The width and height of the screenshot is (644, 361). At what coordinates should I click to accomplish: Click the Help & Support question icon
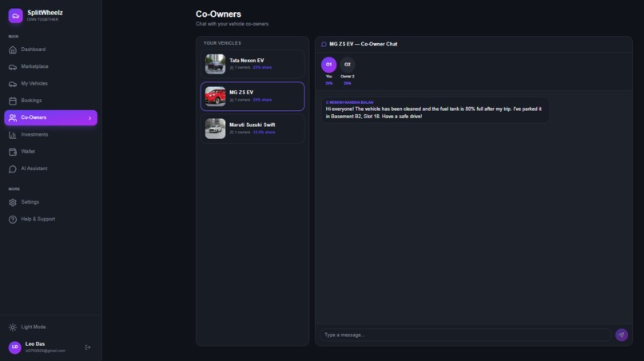(x=13, y=220)
